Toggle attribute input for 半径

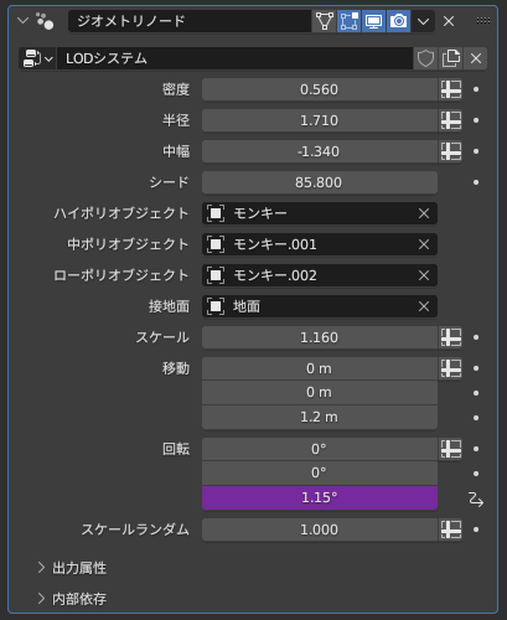(451, 120)
